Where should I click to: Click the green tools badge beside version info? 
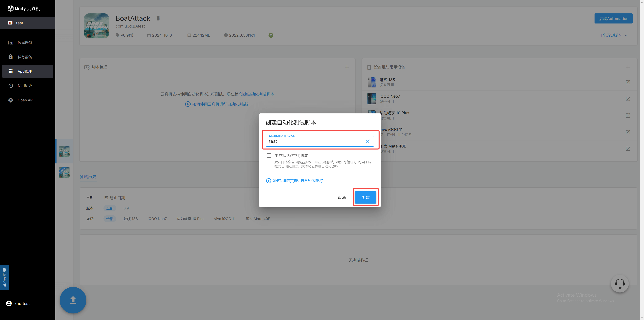(x=271, y=35)
